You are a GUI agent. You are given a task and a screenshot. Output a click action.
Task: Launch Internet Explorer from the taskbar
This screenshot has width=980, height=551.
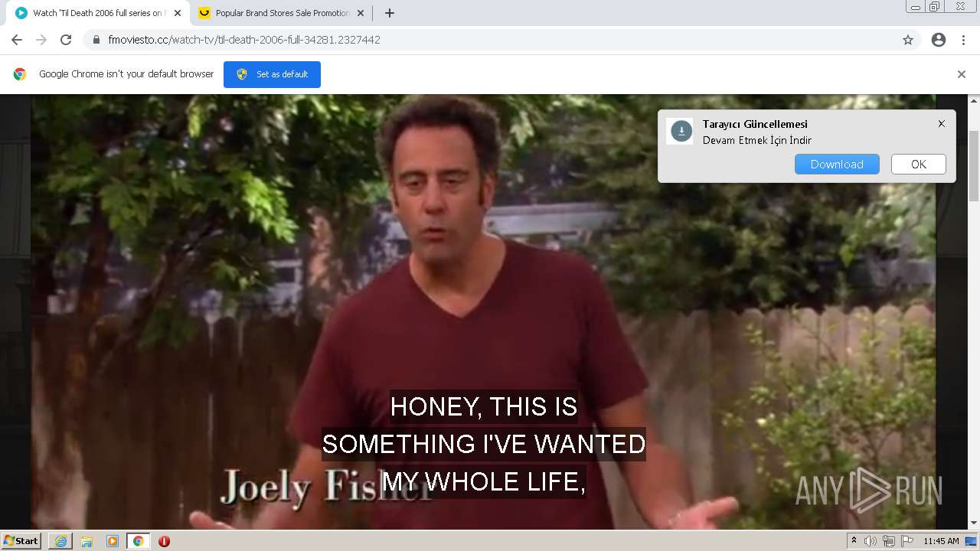coord(60,541)
